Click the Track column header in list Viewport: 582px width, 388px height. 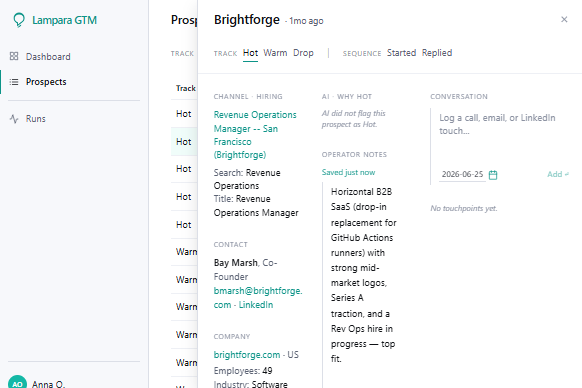tap(186, 88)
